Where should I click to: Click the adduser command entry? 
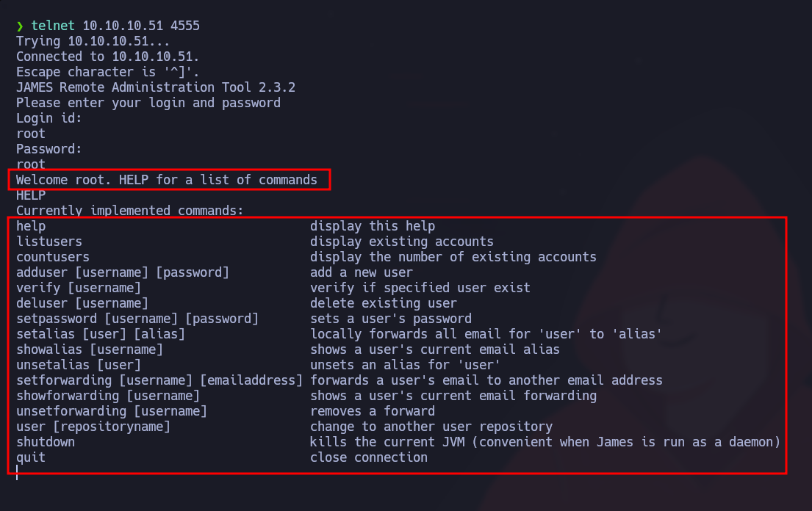123,272
